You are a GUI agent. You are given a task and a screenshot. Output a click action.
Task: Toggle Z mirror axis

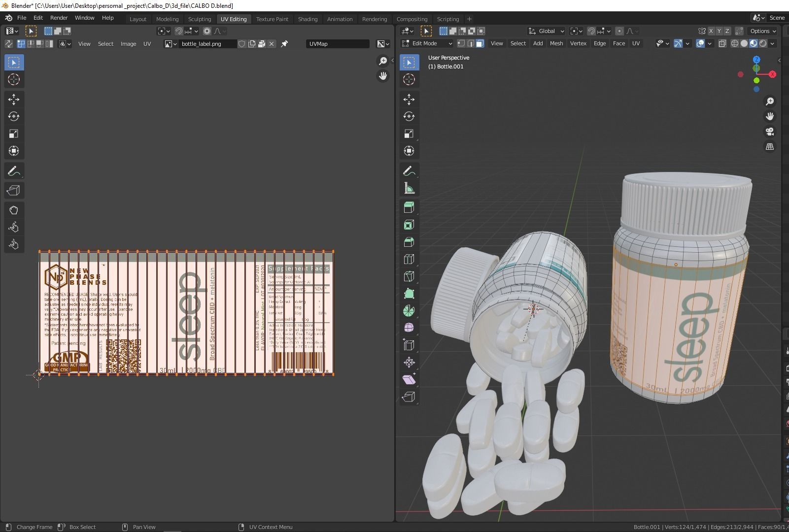(x=727, y=31)
